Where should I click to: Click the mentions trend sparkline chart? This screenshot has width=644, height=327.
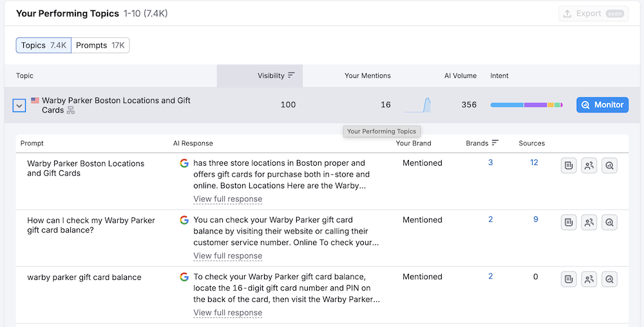click(418, 105)
